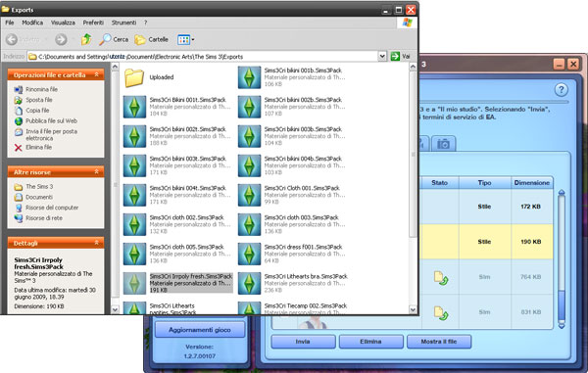Click the address bar path field
The image size is (588, 373).
[203, 57]
